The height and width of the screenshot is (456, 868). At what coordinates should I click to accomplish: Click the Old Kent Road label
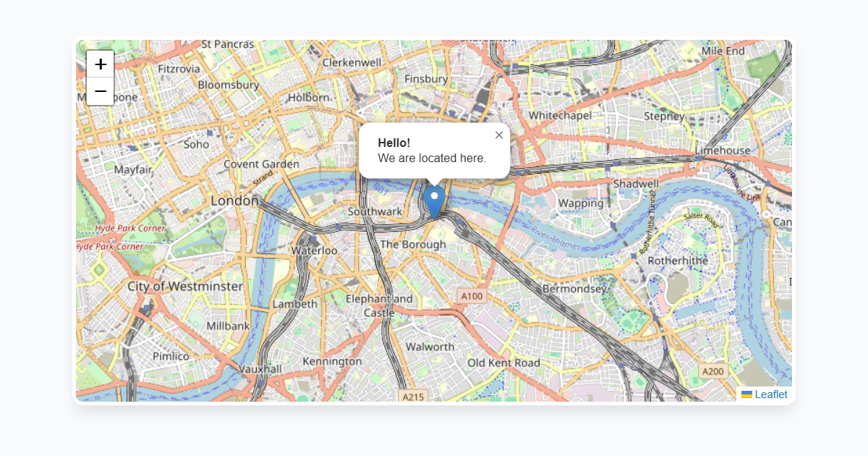tap(503, 363)
